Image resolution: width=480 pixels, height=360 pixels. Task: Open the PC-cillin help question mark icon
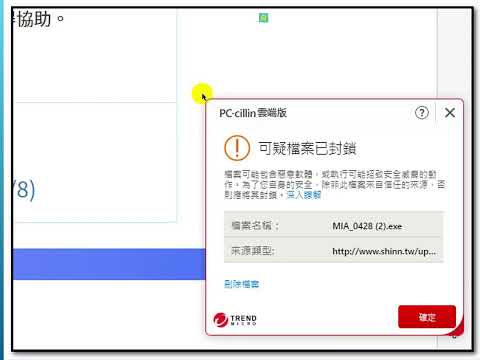(x=422, y=113)
